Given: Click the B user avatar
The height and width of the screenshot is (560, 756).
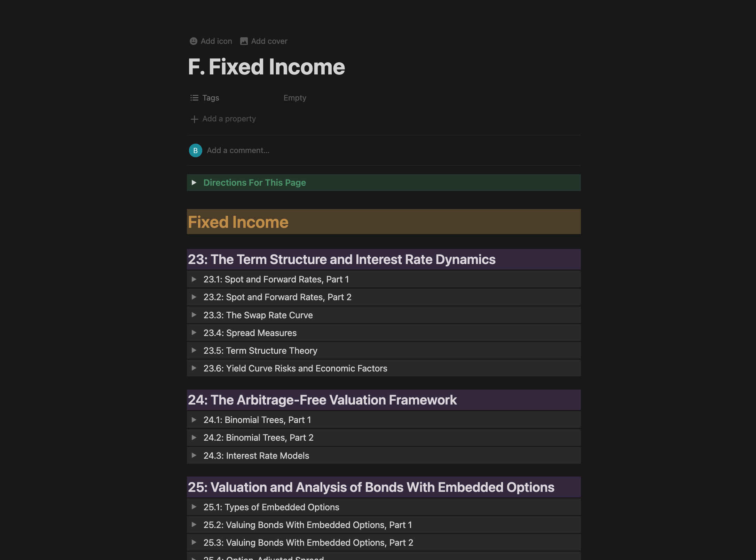Looking at the screenshot, I should pos(195,150).
